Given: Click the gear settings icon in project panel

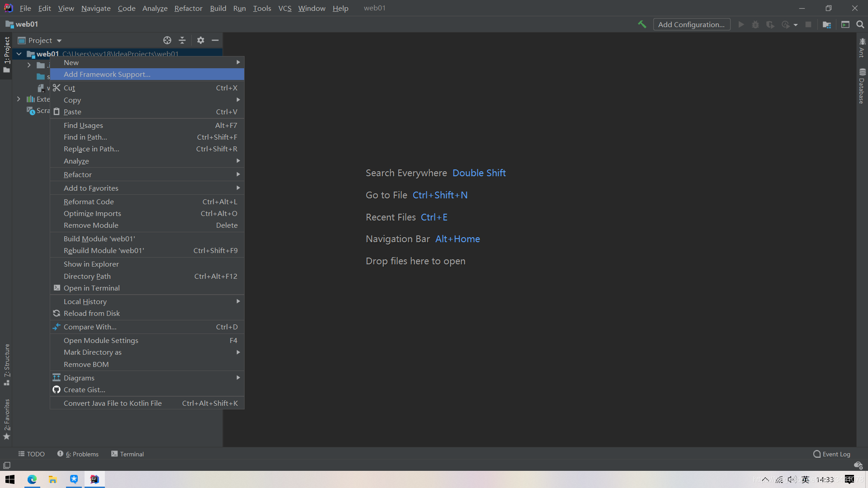Looking at the screenshot, I should click(x=201, y=40).
